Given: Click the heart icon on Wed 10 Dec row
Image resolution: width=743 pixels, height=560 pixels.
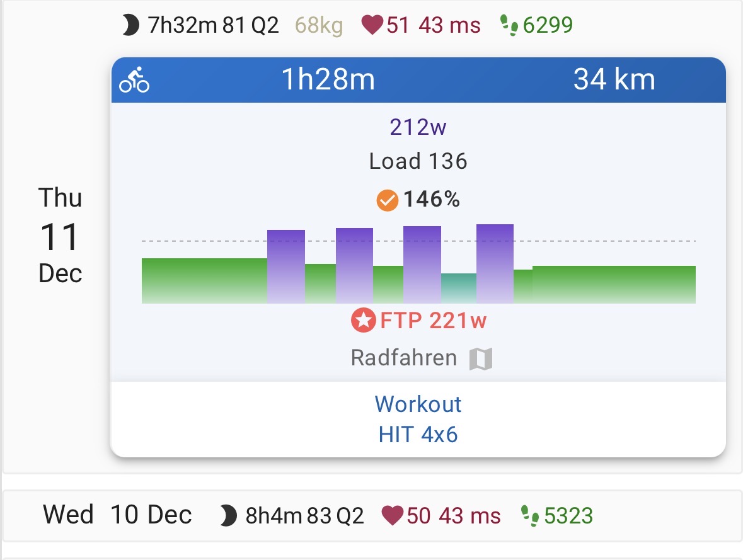Looking at the screenshot, I should tap(393, 516).
